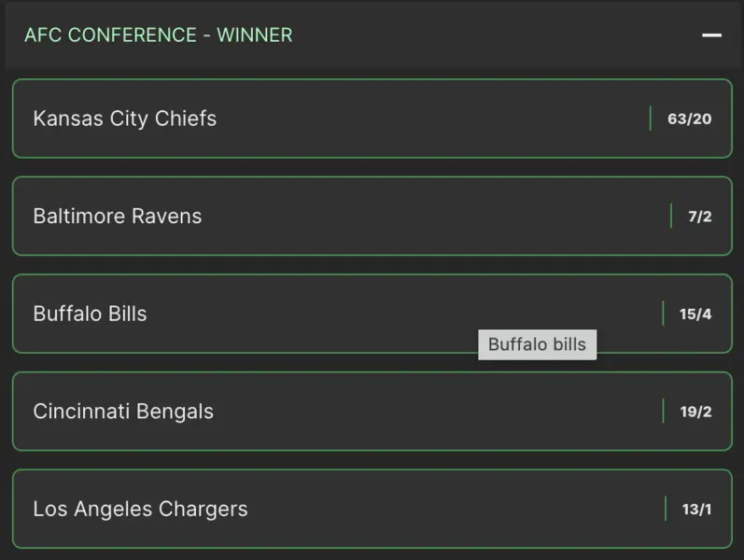
Task: Click the 15/4 odds value
Action: (x=695, y=314)
